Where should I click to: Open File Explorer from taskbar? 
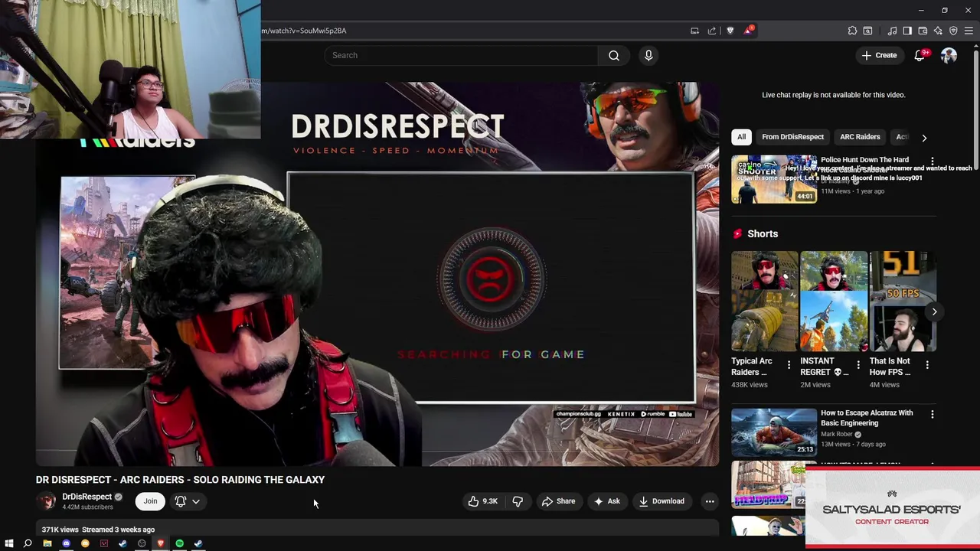(x=47, y=543)
